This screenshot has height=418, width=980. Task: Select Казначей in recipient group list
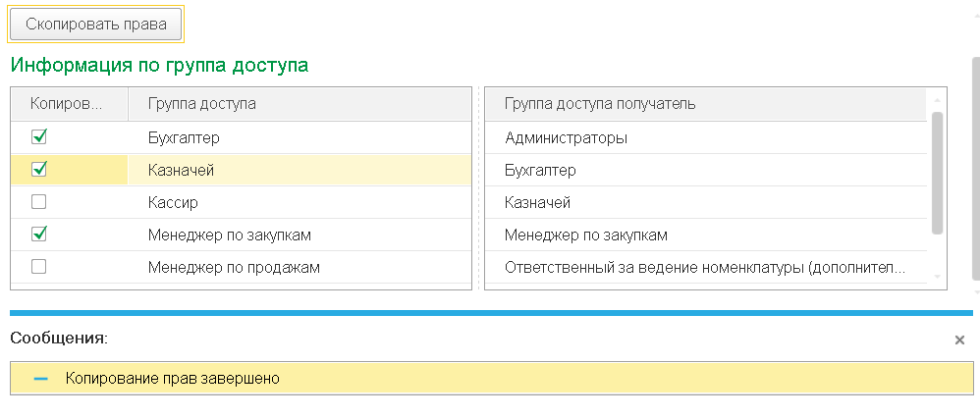click(x=537, y=203)
